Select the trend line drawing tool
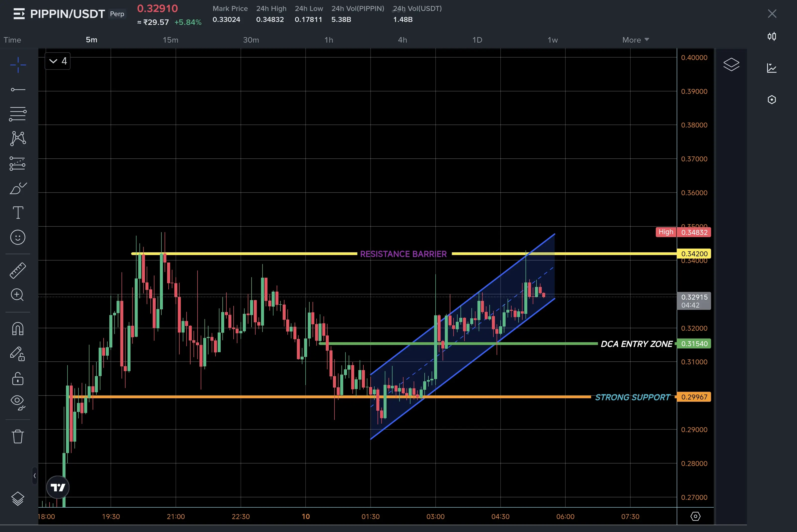Screen dimensions: 797x532 [x=18, y=90]
